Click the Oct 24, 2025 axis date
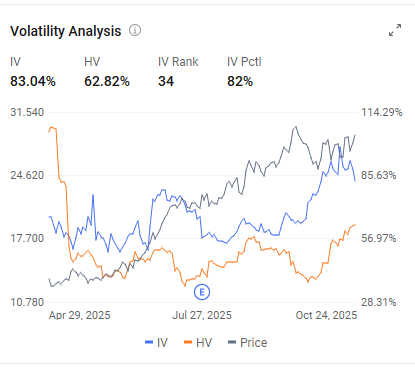415x367 pixels. coord(326,315)
